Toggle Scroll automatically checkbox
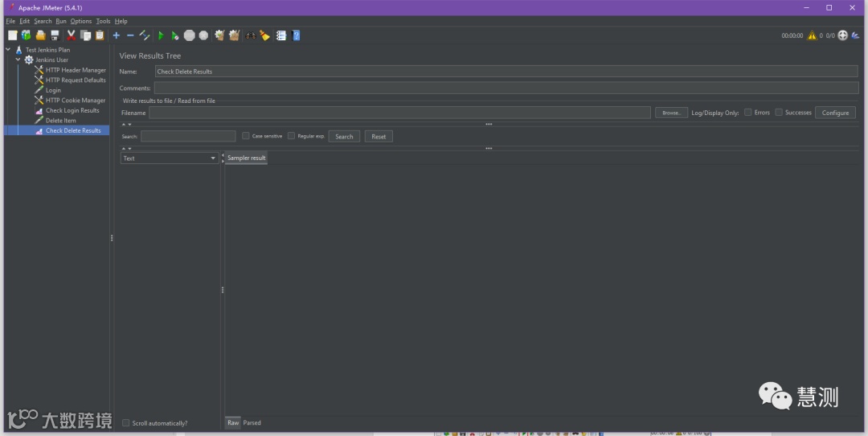 click(125, 422)
